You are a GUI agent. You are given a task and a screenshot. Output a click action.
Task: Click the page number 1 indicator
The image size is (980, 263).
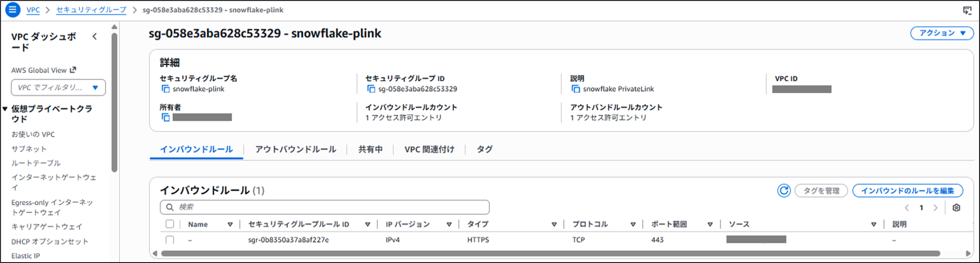pyautogui.click(x=921, y=208)
